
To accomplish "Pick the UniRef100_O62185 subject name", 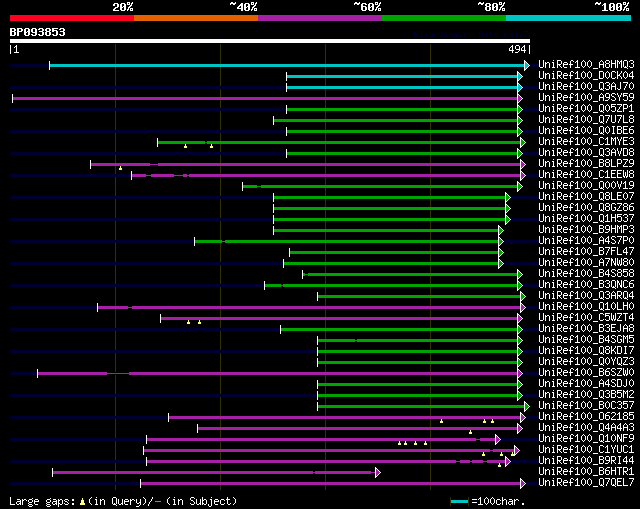I will (x=586, y=417).
